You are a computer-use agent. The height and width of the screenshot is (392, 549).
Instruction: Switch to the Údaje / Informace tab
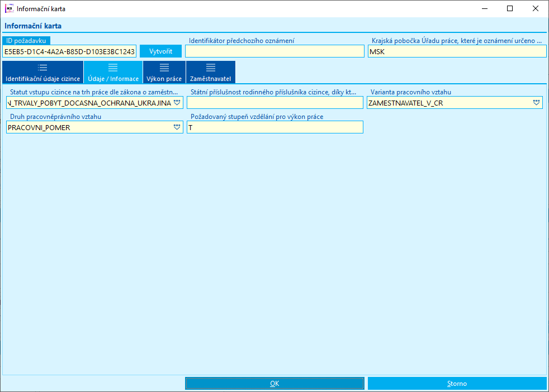113,73
